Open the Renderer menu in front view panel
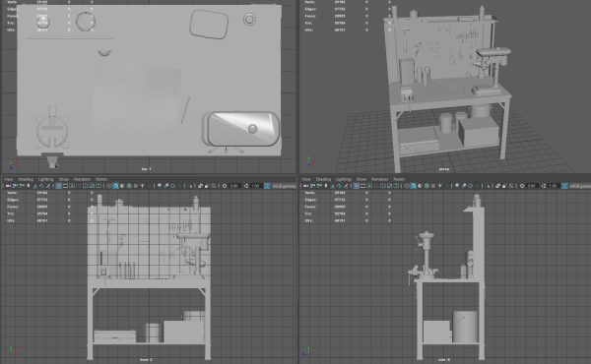The image size is (591, 364). tap(82, 179)
